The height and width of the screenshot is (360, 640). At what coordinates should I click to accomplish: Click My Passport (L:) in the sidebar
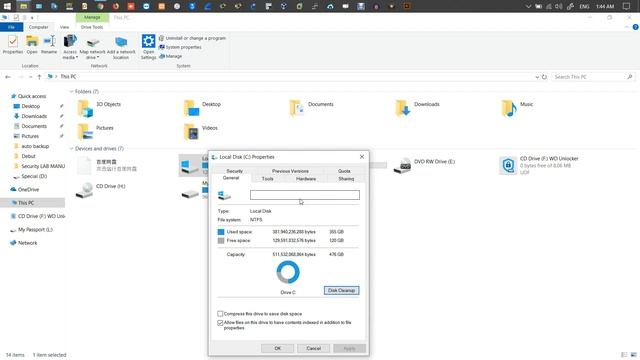point(35,230)
